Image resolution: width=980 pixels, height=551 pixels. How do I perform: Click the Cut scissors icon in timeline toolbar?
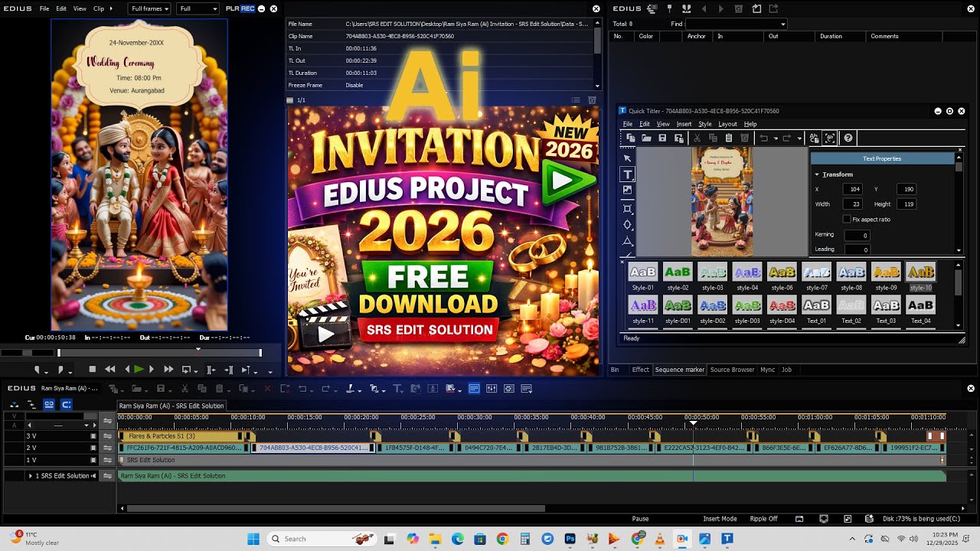[185, 389]
